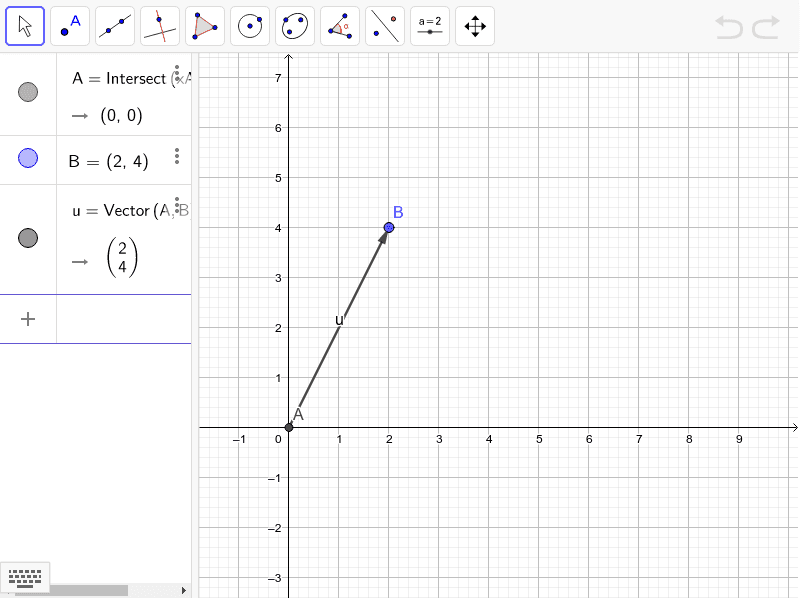Toggle visibility of vector u
800x600 pixels.
[x=27, y=237]
